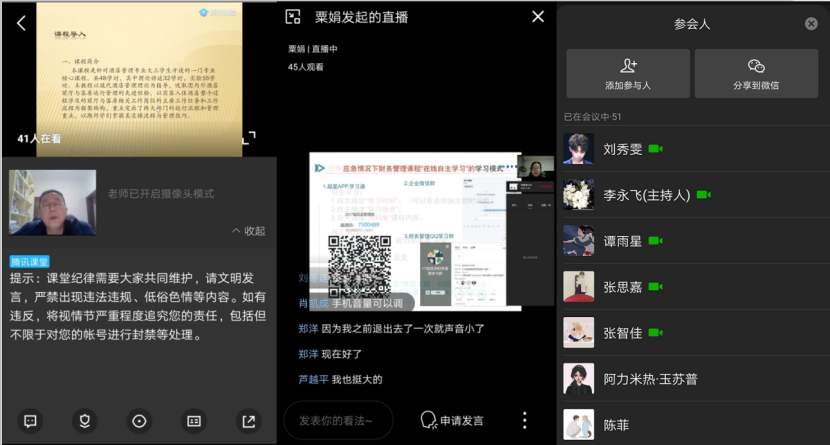Image resolution: width=830 pixels, height=445 pixels.
Task: Open the chat message icon in bottom toolbar
Action: pos(30,421)
